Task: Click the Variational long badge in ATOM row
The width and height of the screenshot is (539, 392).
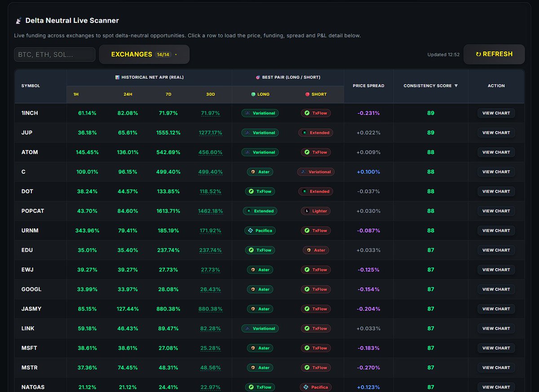Action: point(260,152)
